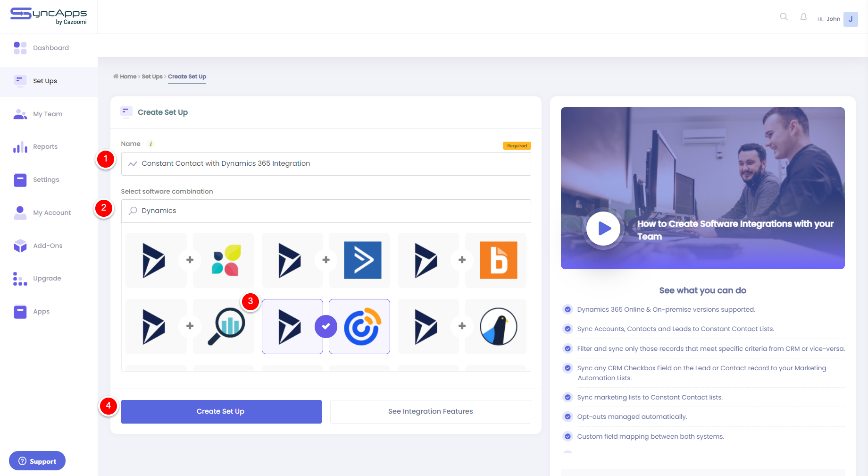Click the My Team sidebar icon
868x476 pixels.
20,114
